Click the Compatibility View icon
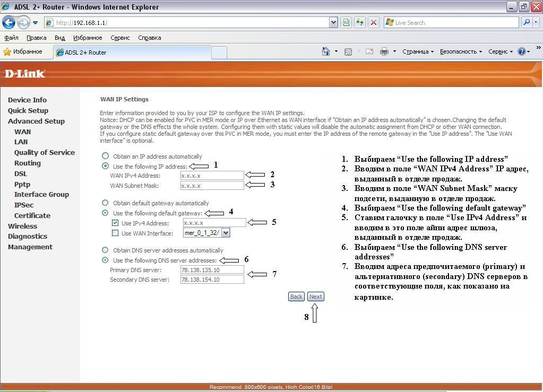 point(346,23)
